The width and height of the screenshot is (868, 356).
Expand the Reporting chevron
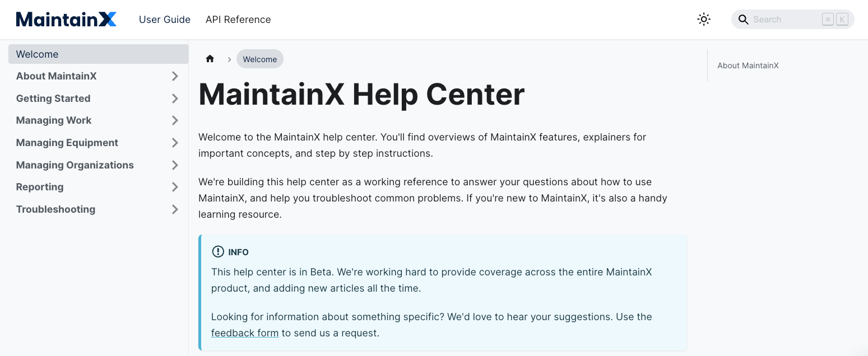click(x=175, y=186)
